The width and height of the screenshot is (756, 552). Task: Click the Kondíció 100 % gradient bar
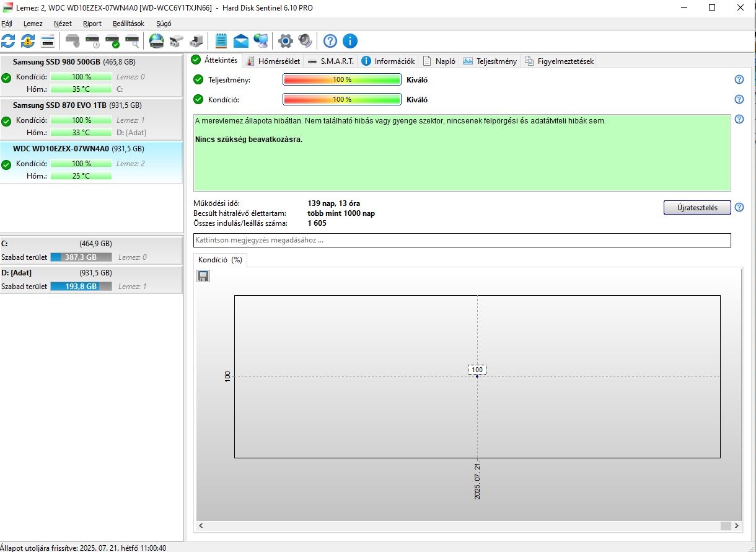[x=342, y=99]
